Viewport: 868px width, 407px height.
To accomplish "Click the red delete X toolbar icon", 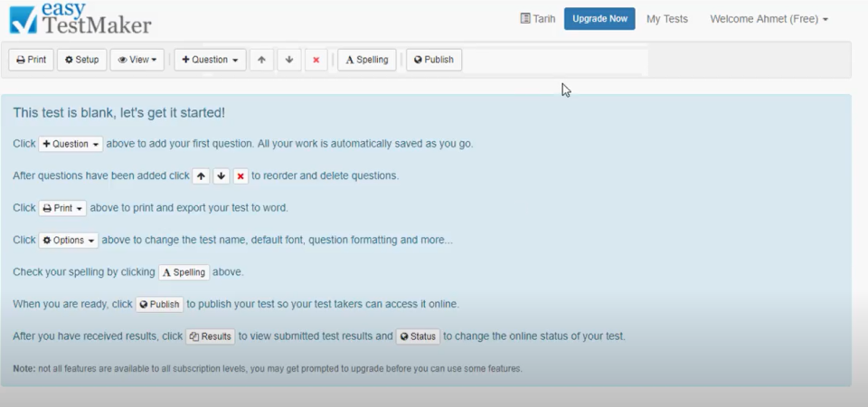I will click(316, 60).
